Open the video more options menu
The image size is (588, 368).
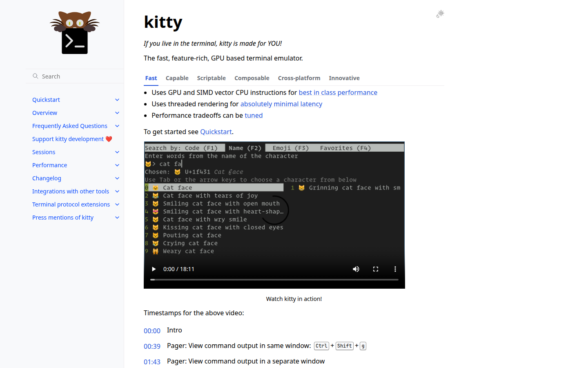[x=395, y=269]
